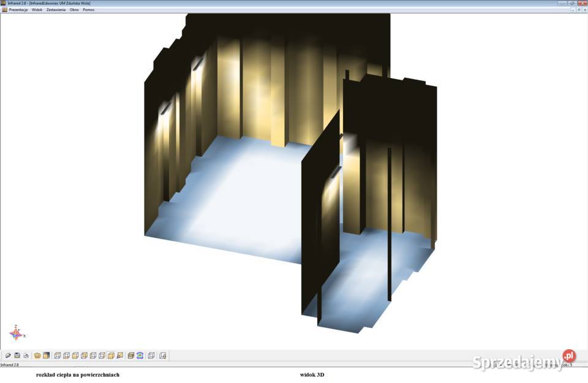Click the open file icon in bottom toolbar
588x383 pixels.
coord(8,355)
